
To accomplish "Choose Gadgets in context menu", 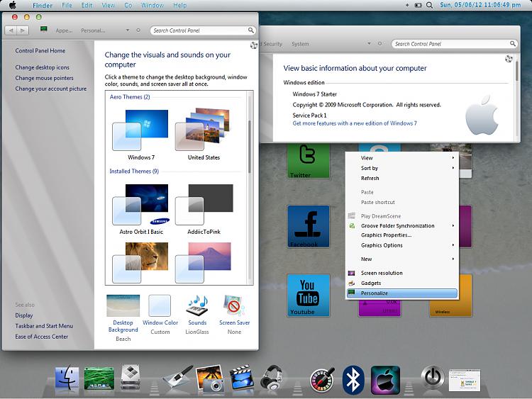I will (x=403, y=283).
